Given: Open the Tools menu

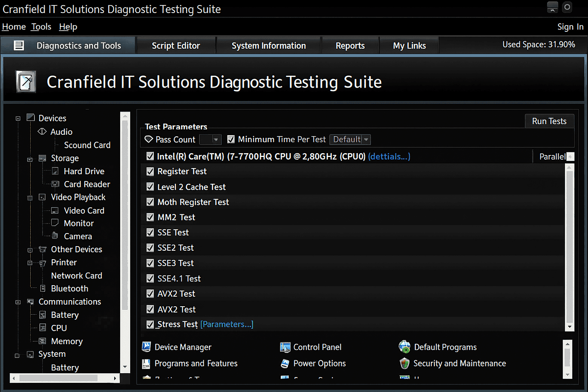Looking at the screenshot, I should [x=41, y=27].
